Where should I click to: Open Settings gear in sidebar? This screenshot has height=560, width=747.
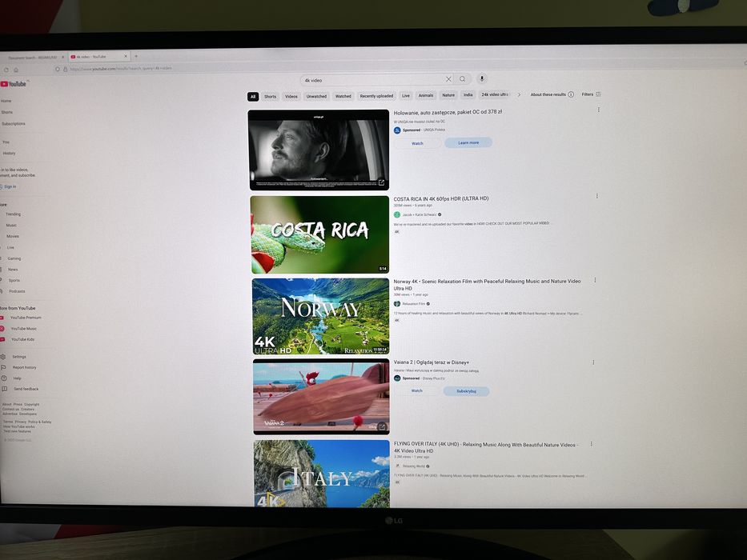coord(3,357)
